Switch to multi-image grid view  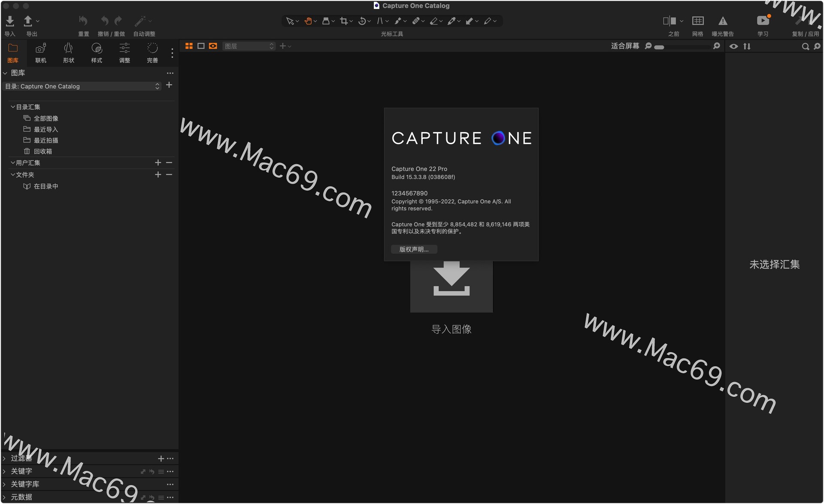tap(189, 46)
